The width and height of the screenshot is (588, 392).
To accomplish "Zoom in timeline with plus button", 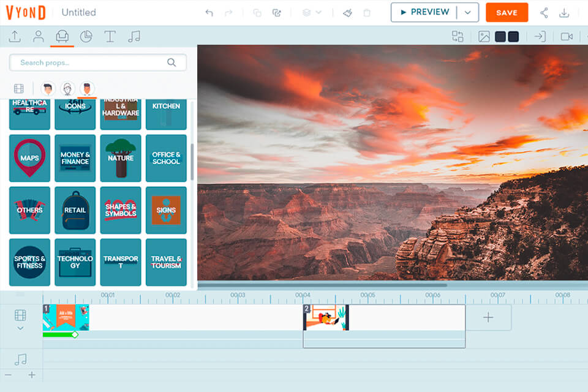I will pos(32,375).
